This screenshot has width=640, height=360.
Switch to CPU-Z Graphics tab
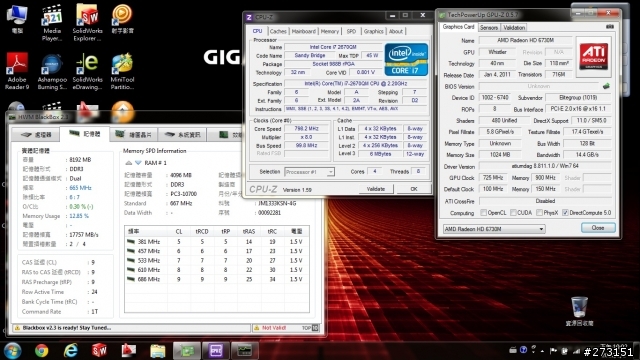click(x=373, y=31)
